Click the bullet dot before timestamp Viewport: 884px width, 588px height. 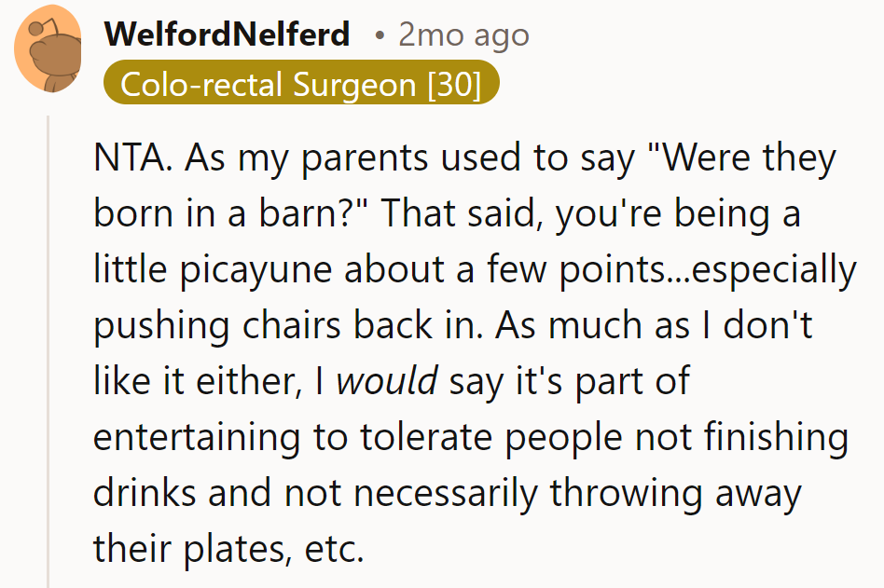click(380, 37)
